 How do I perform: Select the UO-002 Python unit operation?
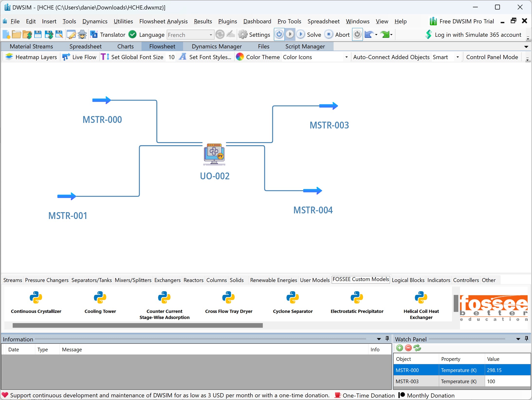(x=214, y=154)
